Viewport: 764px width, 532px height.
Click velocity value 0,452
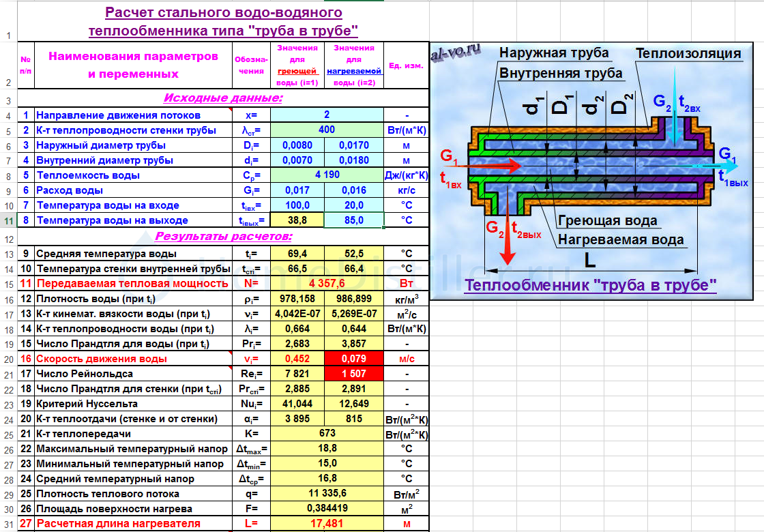pos(297,359)
